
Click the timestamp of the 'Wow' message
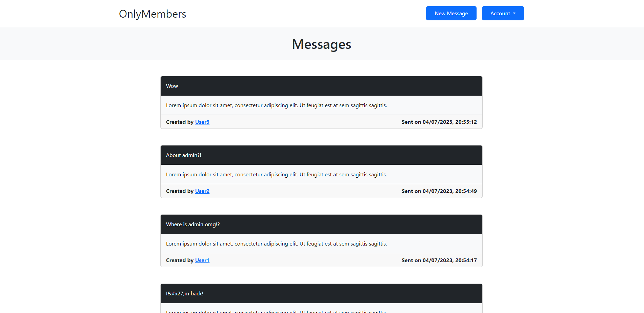pyautogui.click(x=439, y=122)
